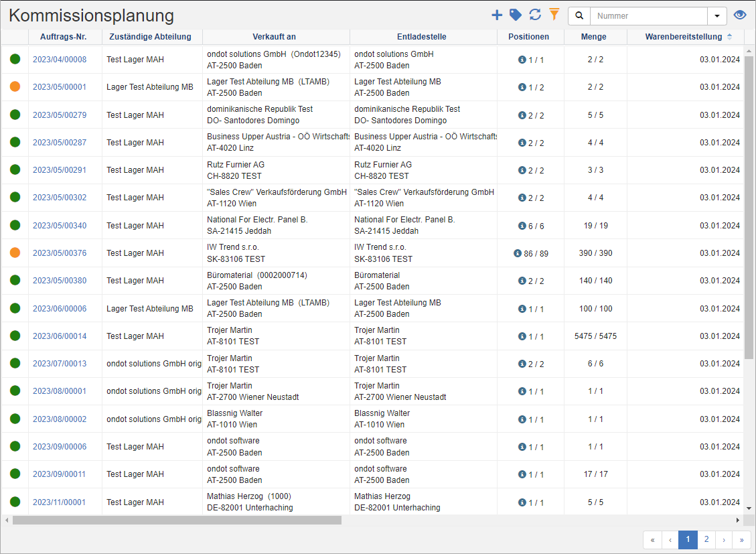Refresh the Kommissionsplanung list
This screenshot has width=756, height=554.
point(534,14)
